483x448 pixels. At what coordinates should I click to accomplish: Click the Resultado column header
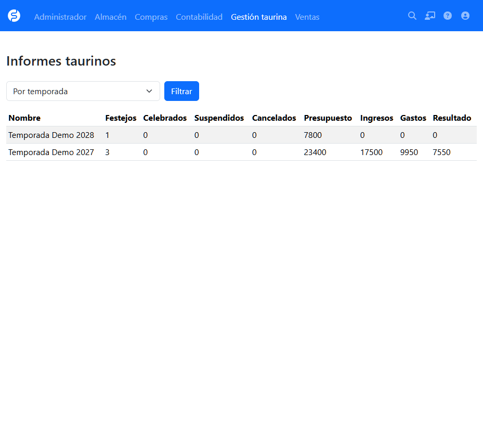coord(452,118)
